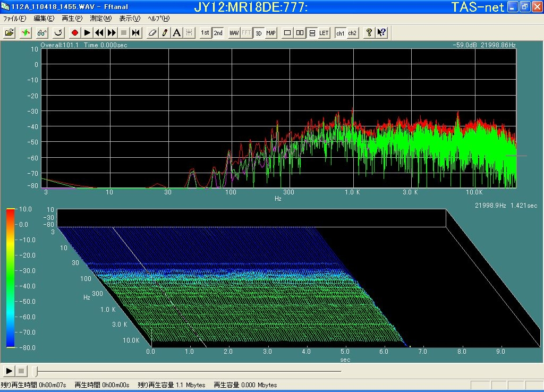Viewport: 544px width, 392px height.
Task: Click the gray stop square in the toolbar
Action: [123, 32]
